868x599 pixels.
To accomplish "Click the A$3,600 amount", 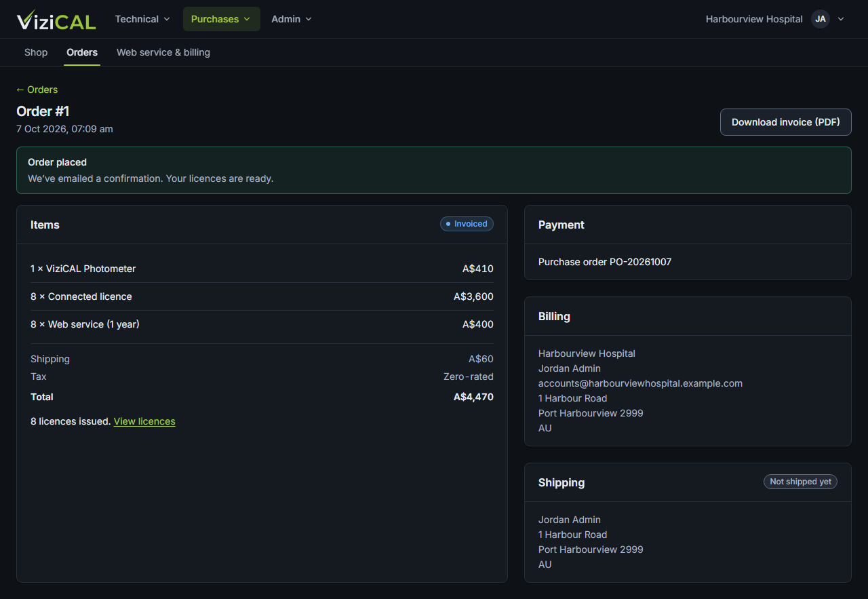I will (x=473, y=296).
